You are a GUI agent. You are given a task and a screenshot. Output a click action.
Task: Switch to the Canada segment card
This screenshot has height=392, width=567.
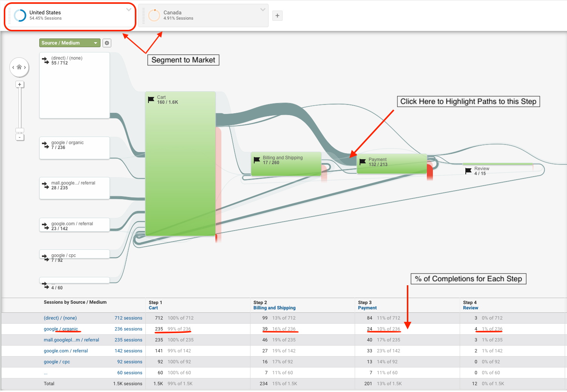pyautogui.click(x=203, y=15)
